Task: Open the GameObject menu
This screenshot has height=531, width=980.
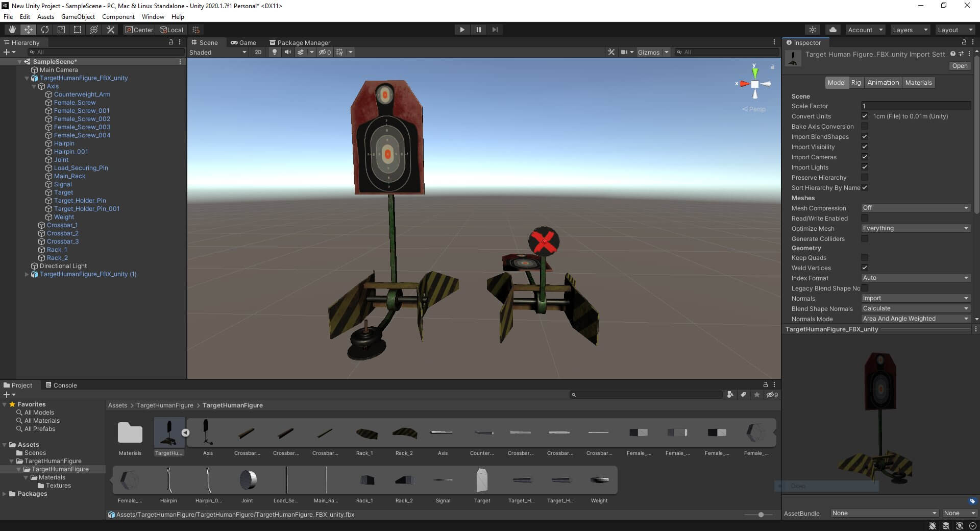Action: [x=78, y=16]
